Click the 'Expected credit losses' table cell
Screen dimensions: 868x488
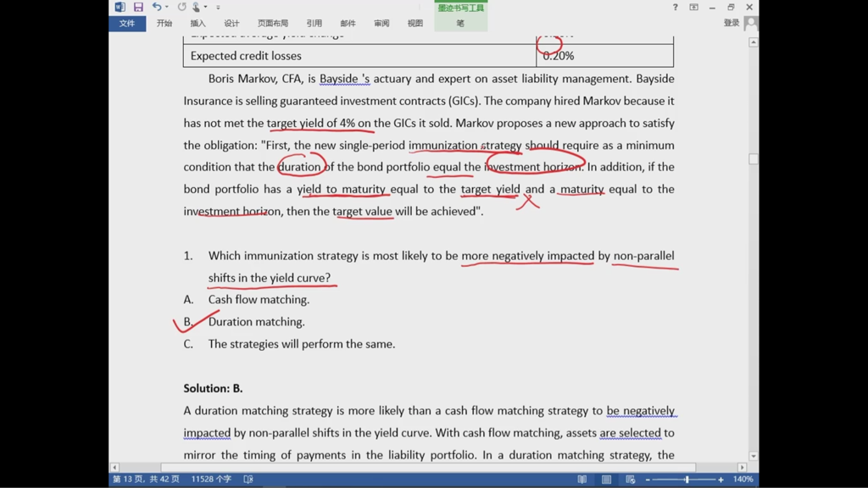(x=359, y=56)
